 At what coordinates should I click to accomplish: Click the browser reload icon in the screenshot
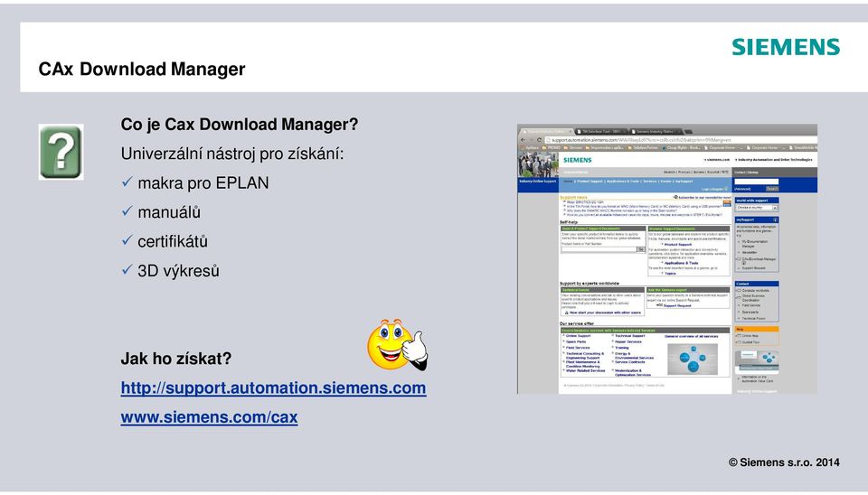click(x=539, y=140)
